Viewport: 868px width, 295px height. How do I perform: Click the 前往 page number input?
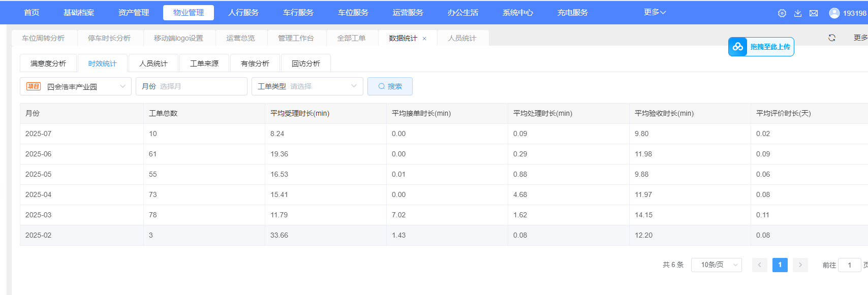point(849,265)
